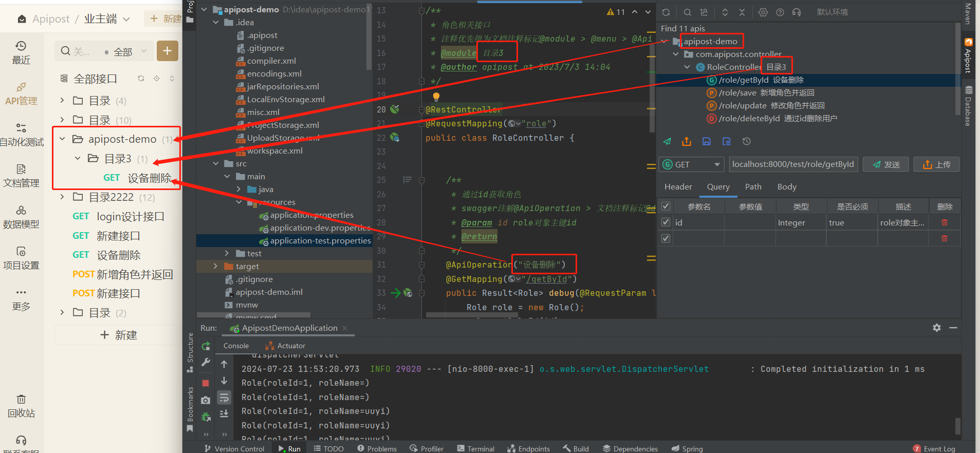Expand 目录2222 folder
980x453 pixels.
pos(62,197)
